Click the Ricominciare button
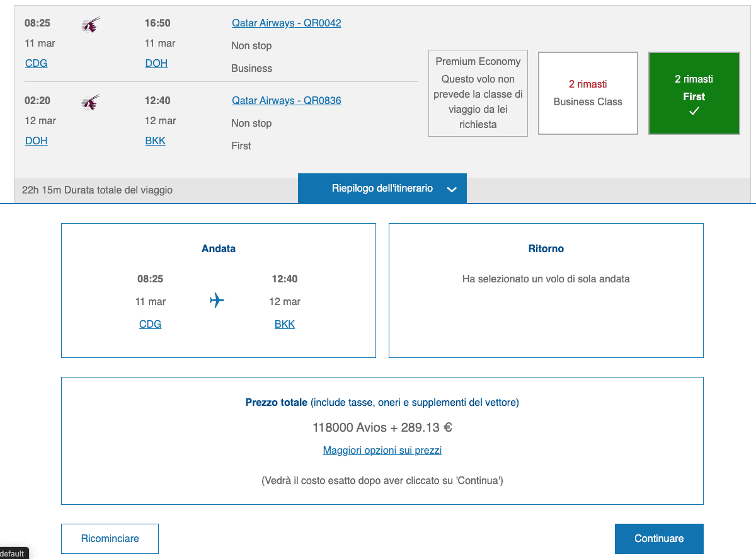Image resolution: width=756 pixels, height=559 pixels. tap(110, 539)
